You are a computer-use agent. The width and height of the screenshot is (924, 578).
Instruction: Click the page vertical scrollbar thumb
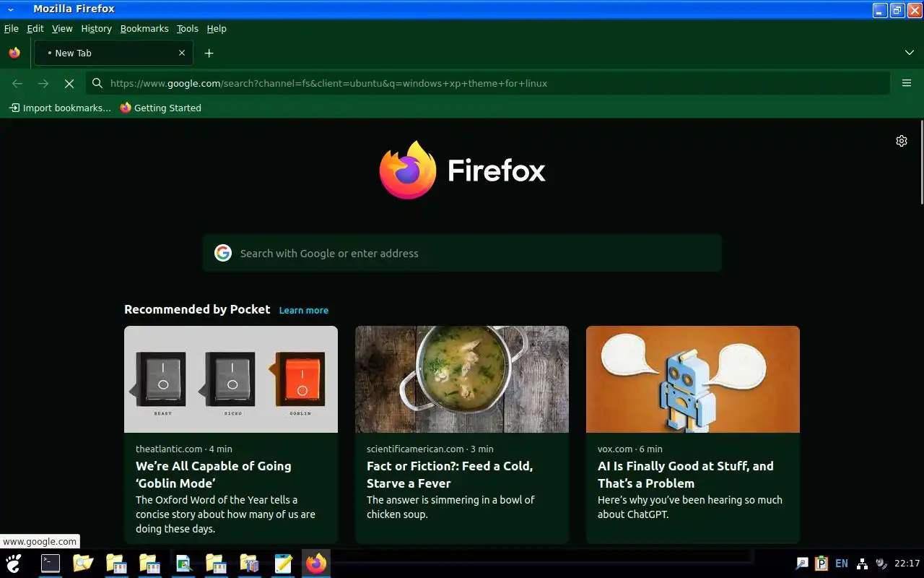point(921,163)
